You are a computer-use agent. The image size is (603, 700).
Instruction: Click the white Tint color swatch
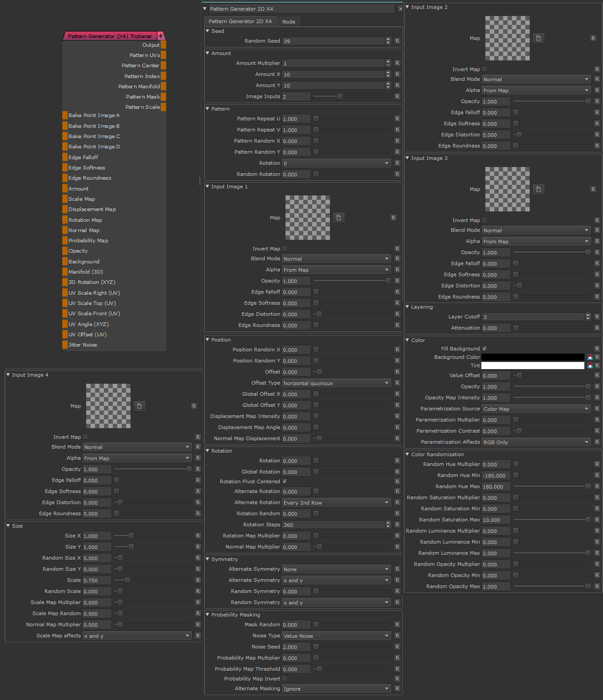tap(532, 366)
